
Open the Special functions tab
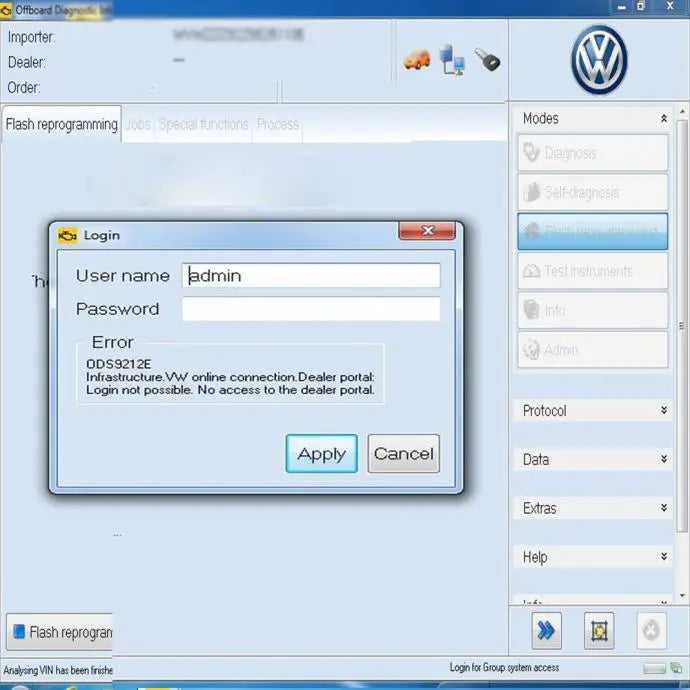pos(203,125)
